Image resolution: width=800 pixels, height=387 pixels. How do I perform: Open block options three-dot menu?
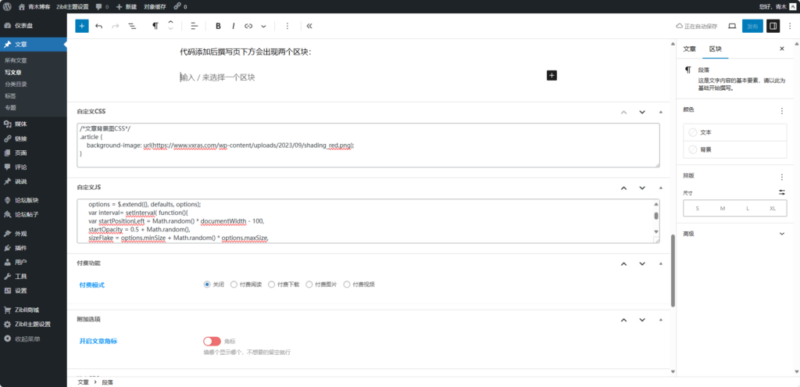287,26
